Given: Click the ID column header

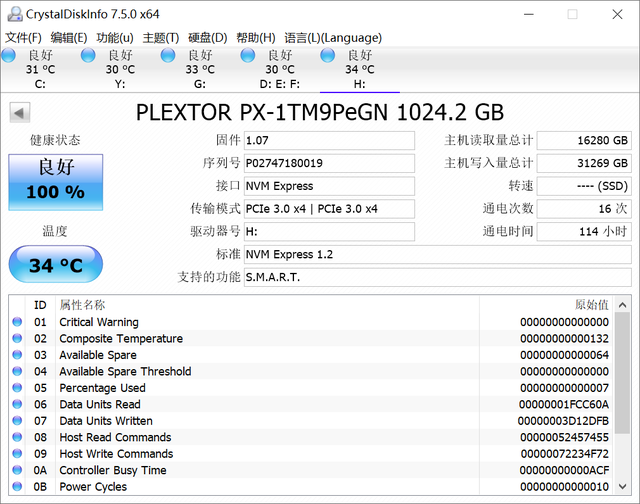Looking at the screenshot, I should point(40,305).
